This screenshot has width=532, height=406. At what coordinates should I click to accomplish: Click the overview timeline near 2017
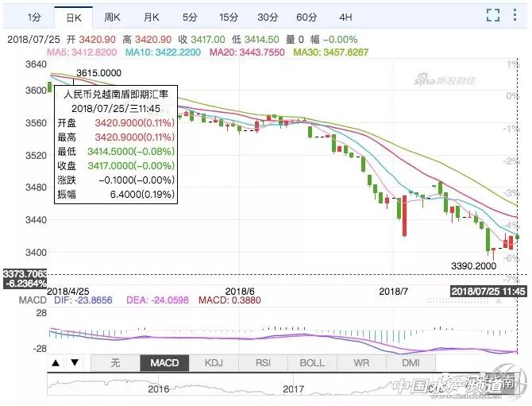click(x=293, y=389)
